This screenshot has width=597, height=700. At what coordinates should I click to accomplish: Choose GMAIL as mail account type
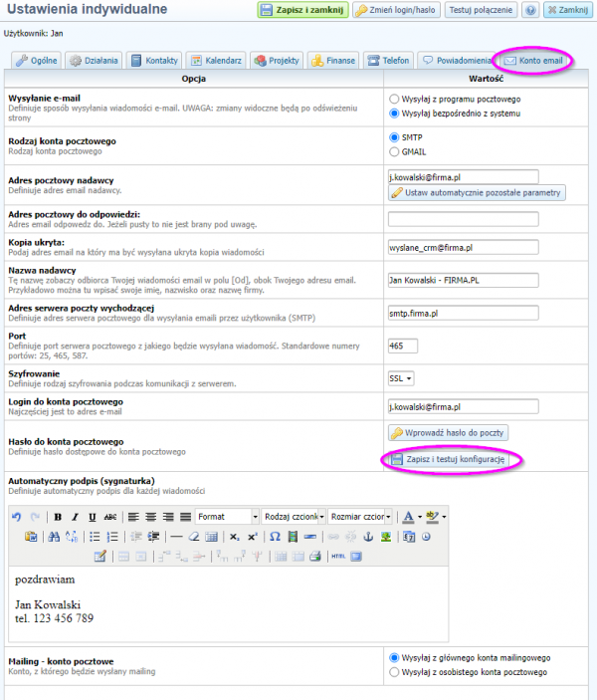coord(395,151)
